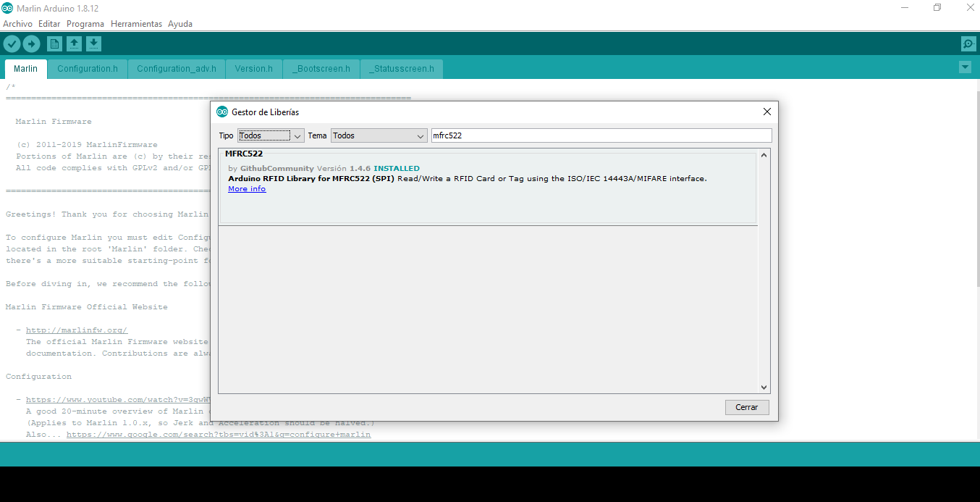The height and width of the screenshot is (502, 980).
Task: Switch to the Configuration.h tab
Action: coord(88,69)
